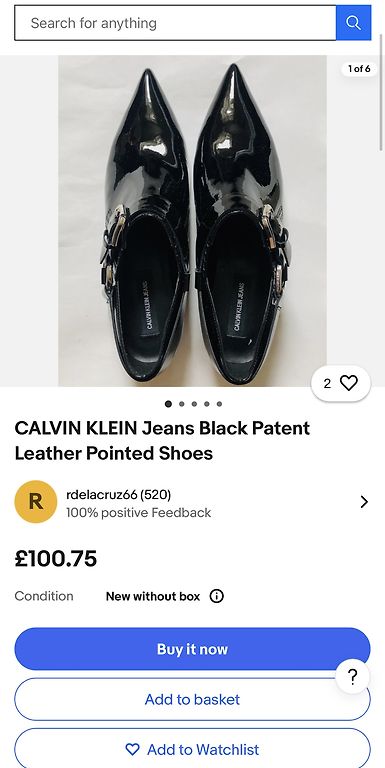
Task: Select the fifth image carousel dot
Action: point(219,404)
